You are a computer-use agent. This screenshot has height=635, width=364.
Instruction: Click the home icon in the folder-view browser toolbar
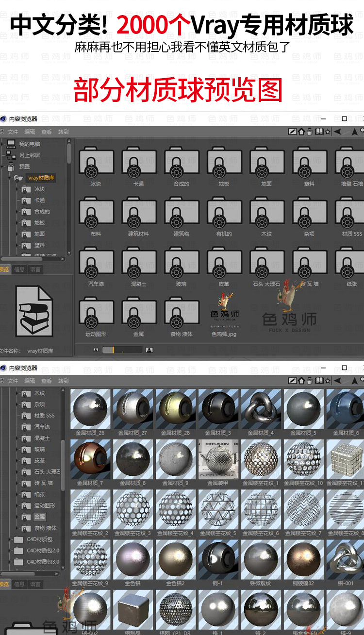(301, 131)
